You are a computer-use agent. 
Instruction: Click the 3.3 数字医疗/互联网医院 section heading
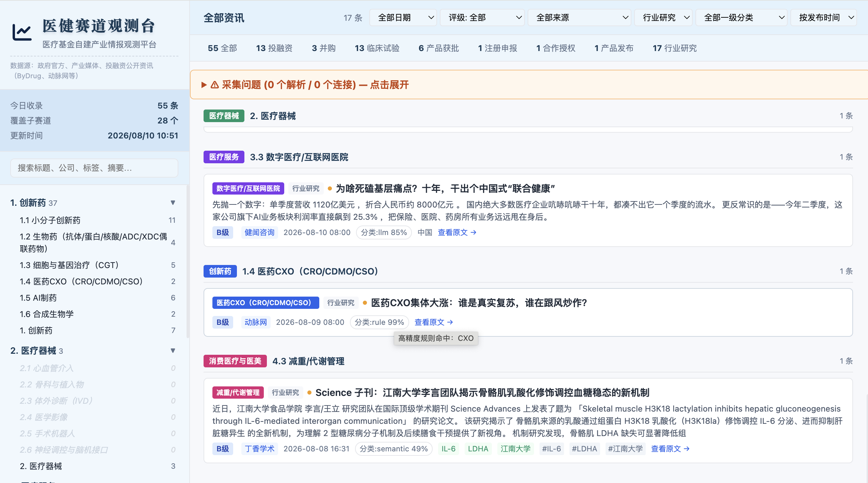pos(299,157)
